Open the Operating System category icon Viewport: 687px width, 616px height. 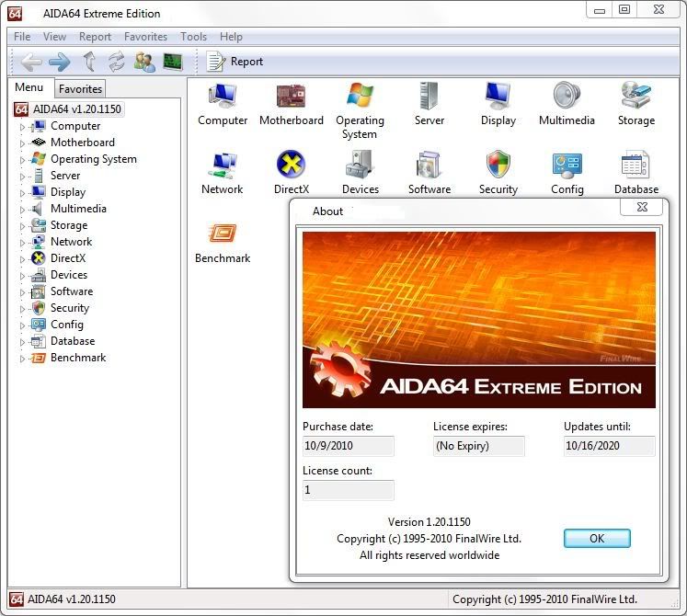click(x=360, y=97)
